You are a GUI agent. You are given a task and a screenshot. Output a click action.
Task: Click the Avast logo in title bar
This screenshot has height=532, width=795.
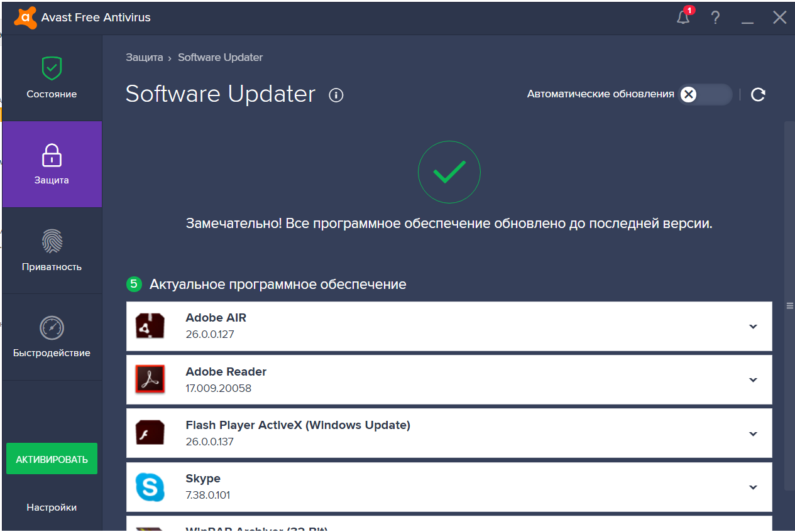25,17
